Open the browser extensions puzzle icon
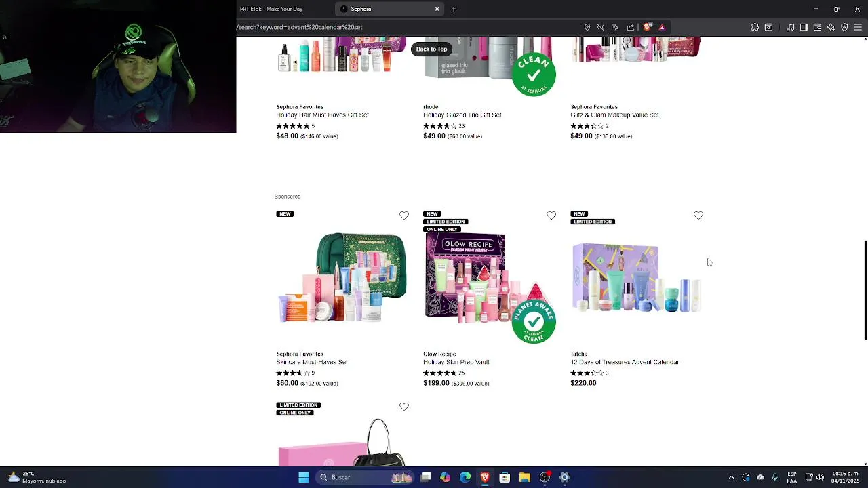 (755, 27)
